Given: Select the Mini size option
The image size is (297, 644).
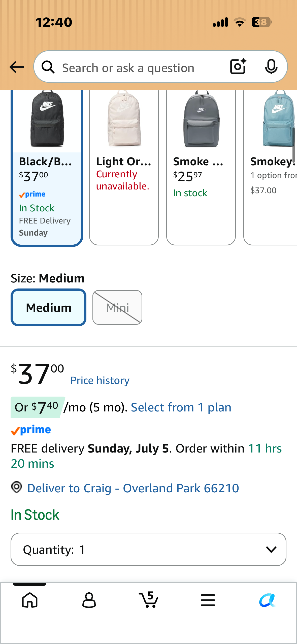Looking at the screenshot, I should click(117, 307).
